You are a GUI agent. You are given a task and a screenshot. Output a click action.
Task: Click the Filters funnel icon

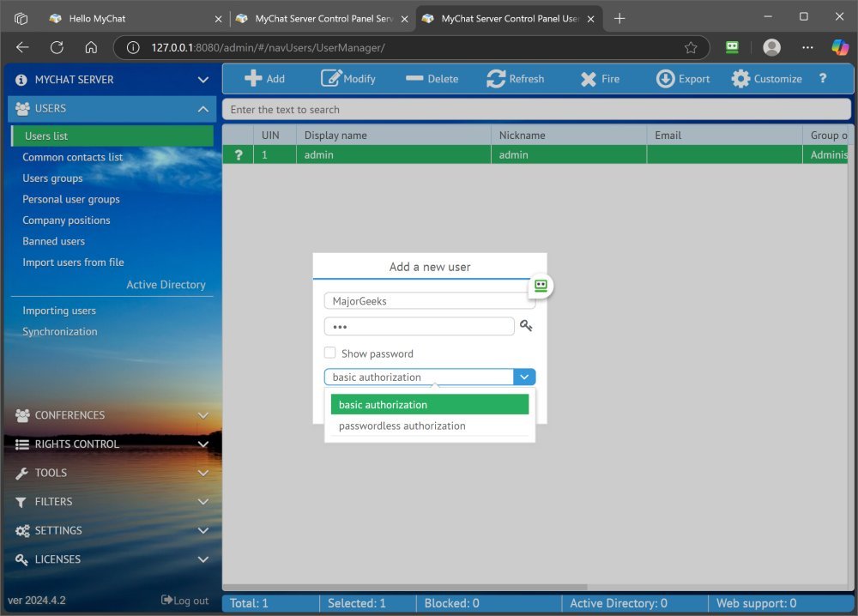(21, 502)
